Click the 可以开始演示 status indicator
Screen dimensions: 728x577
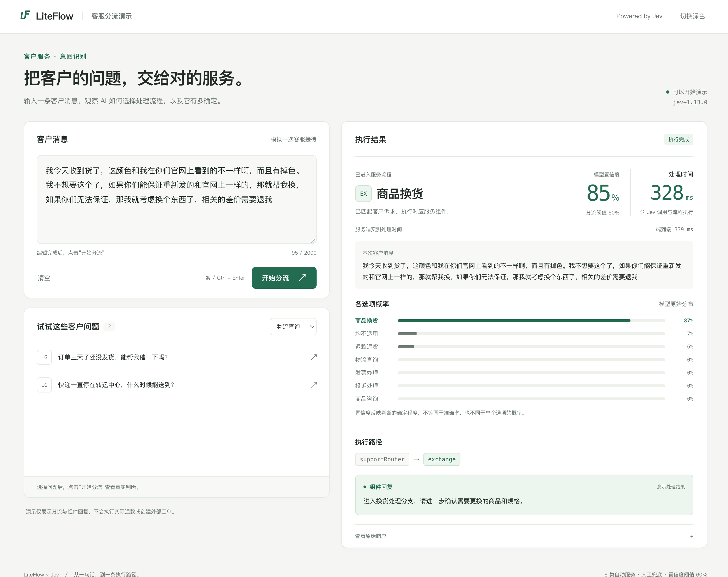687,92
